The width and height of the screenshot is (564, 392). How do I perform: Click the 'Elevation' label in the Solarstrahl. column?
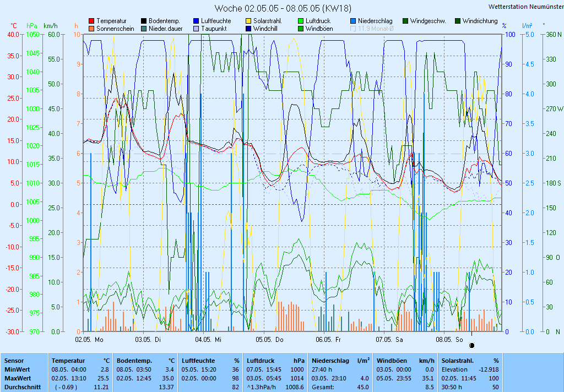tap(454, 369)
